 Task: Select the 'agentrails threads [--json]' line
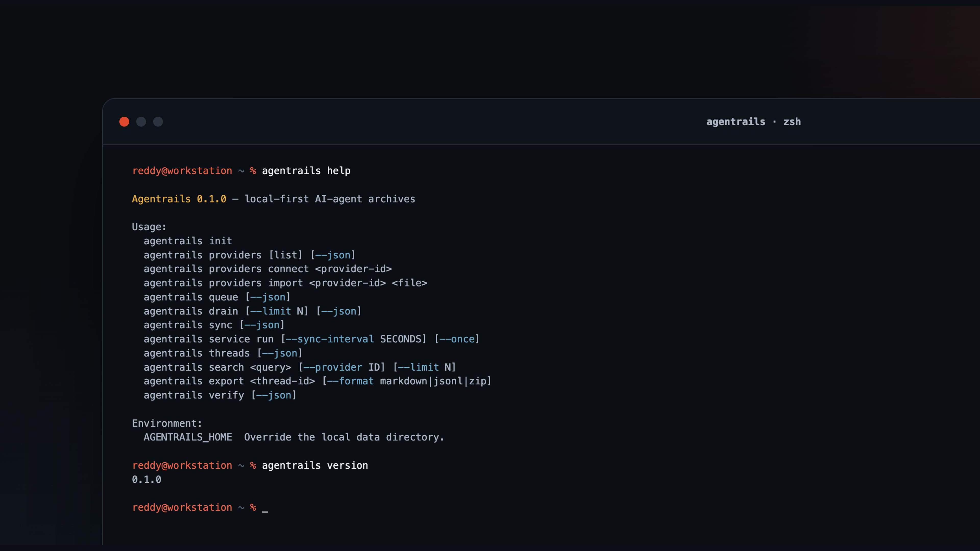[223, 353]
